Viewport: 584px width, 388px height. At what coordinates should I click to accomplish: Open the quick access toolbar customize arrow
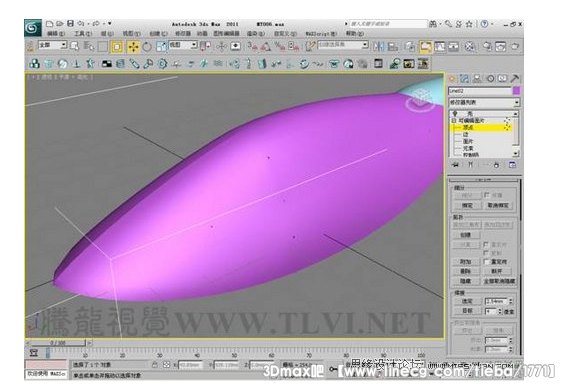click(110, 24)
